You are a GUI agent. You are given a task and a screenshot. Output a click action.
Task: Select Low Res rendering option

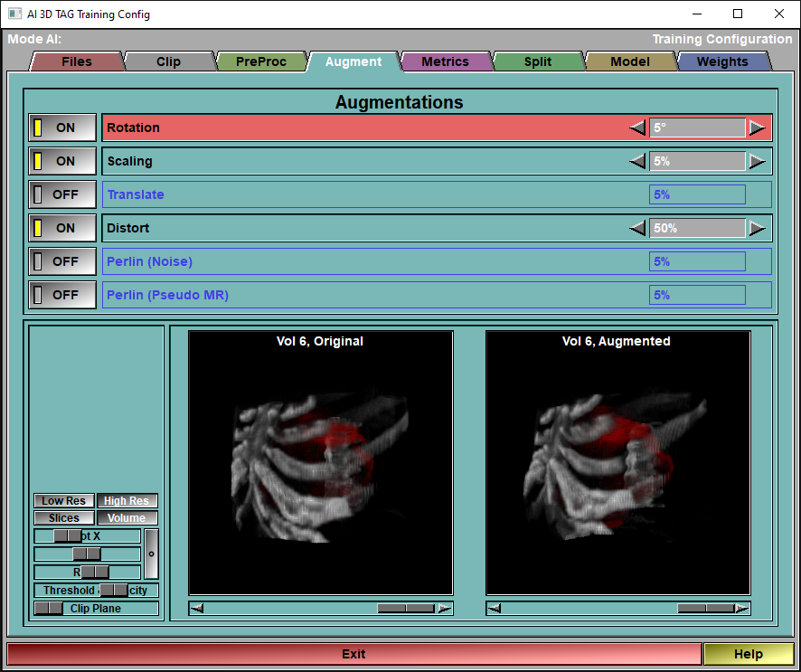coord(64,501)
